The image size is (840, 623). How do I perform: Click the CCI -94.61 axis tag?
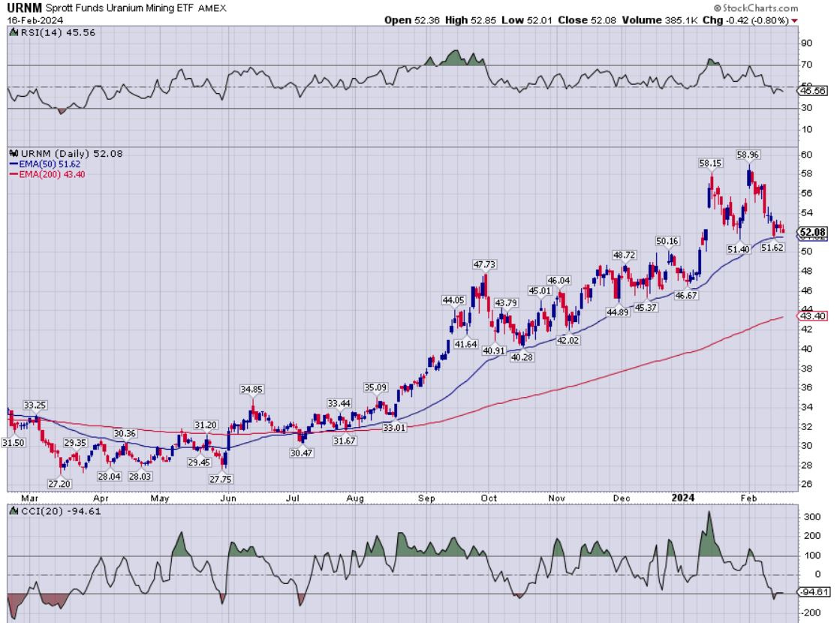coord(814,592)
